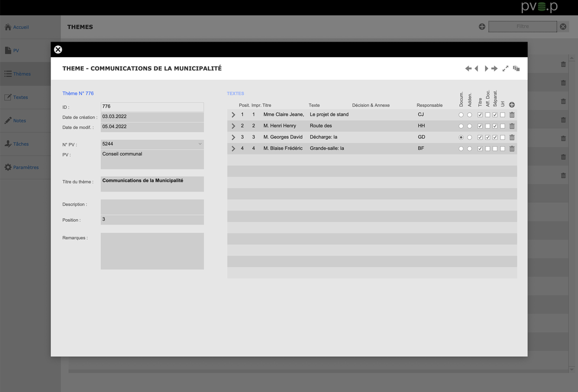Jump to the last theme record
Image resolution: width=578 pixels, height=392 pixels.
click(494, 69)
